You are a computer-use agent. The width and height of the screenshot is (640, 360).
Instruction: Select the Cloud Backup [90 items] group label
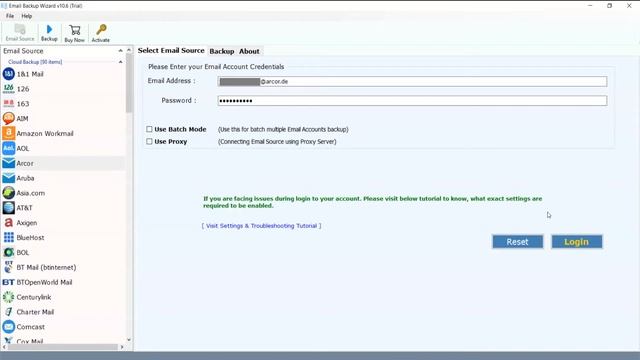pyautogui.click(x=35, y=62)
